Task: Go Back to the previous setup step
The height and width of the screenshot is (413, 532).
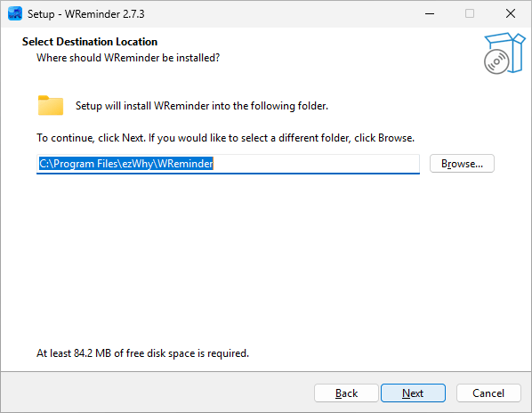Action: (346, 393)
